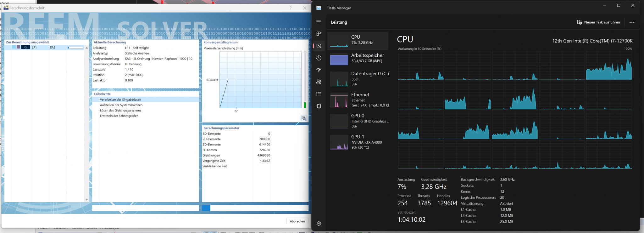Open the Details list icon in sidebar

click(319, 94)
